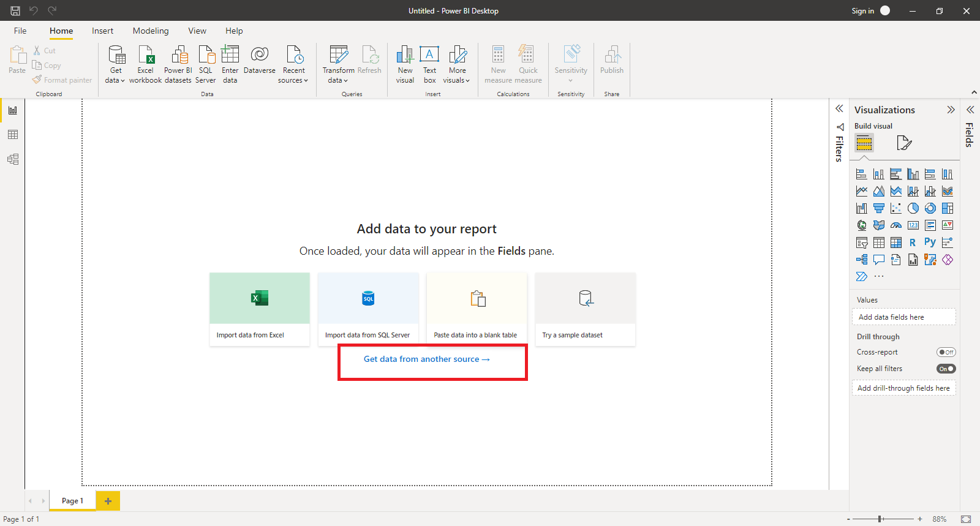Collapse the Visualizations pane
The width and height of the screenshot is (980, 526).
[951, 110]
